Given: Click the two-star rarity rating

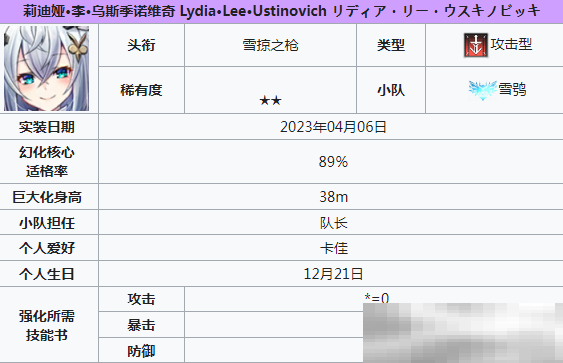Looking at the screenshot, I should coord(270,101).
